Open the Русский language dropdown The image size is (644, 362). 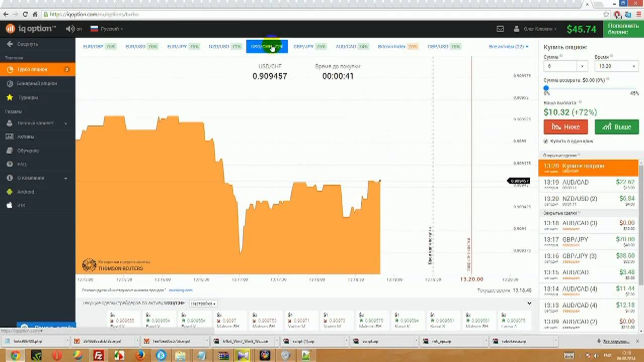click(106, 29)
